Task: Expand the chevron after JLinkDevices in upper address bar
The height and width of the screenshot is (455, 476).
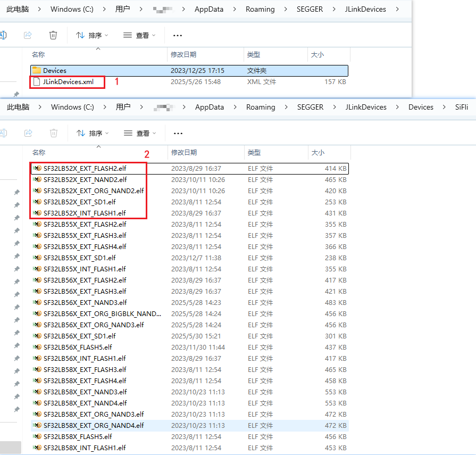Action: pyautogui.click(x=397, y=9)
